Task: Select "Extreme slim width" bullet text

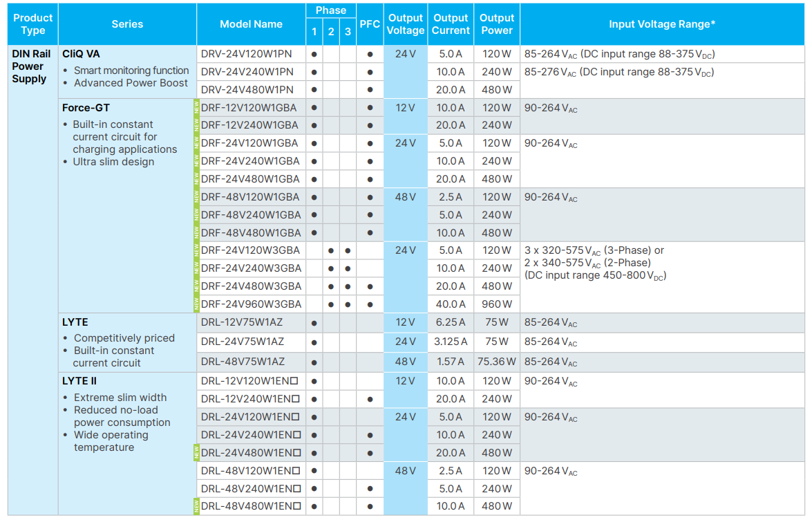Action: [x=120, y=397]
